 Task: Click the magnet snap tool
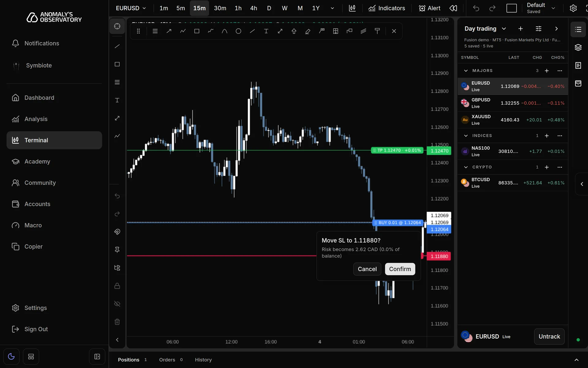pos(117,232)
